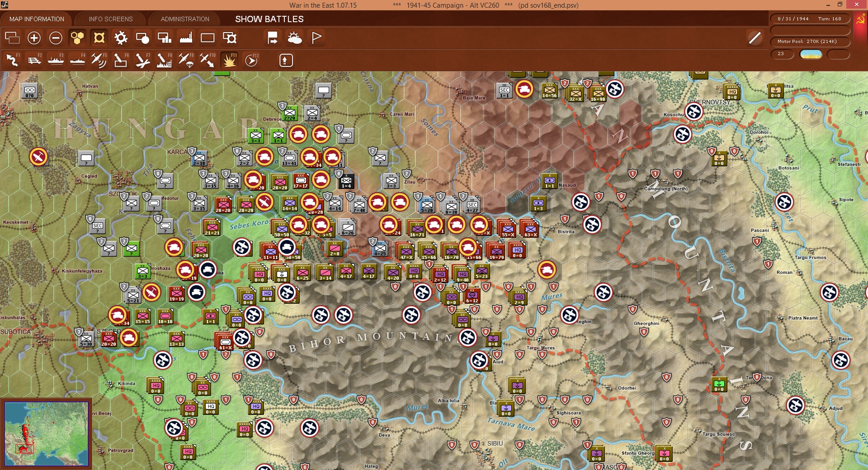Image resolution: width=868 pixels, height=470 pixels.
Task: Select the F8 bomb city icon
Action: (164, 60)
